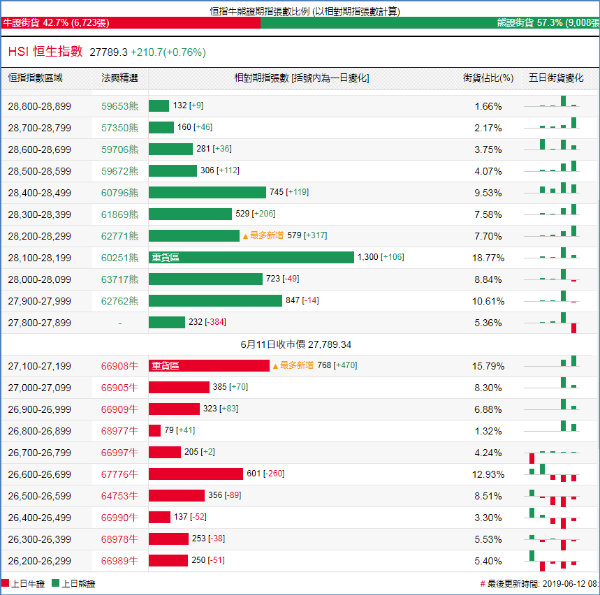Open bull certificate link 66997牛
Image resolution: width=600 pixels, height=595 pixels.
[119, 452]
